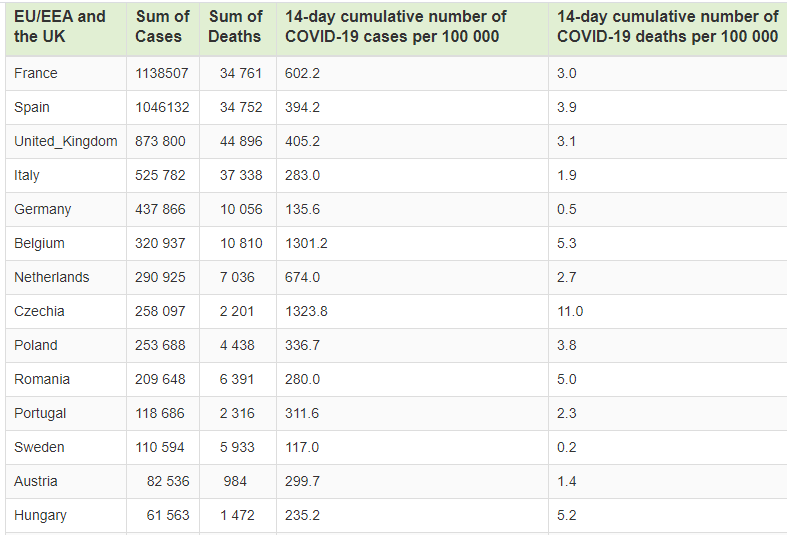Click Czechia's death count 2 201
787x535 pixels.
pyautogui.click(x=237, y=312)
